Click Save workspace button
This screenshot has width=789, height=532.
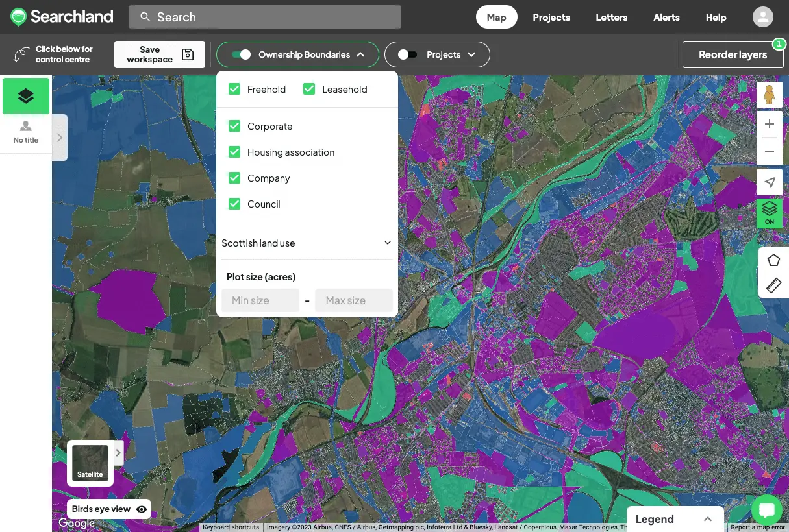160,54
